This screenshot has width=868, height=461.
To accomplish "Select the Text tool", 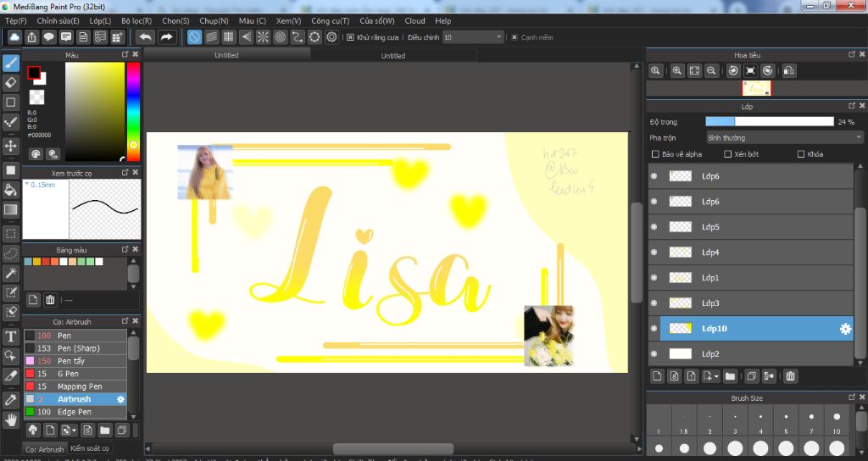I will [x=11, y=336].
